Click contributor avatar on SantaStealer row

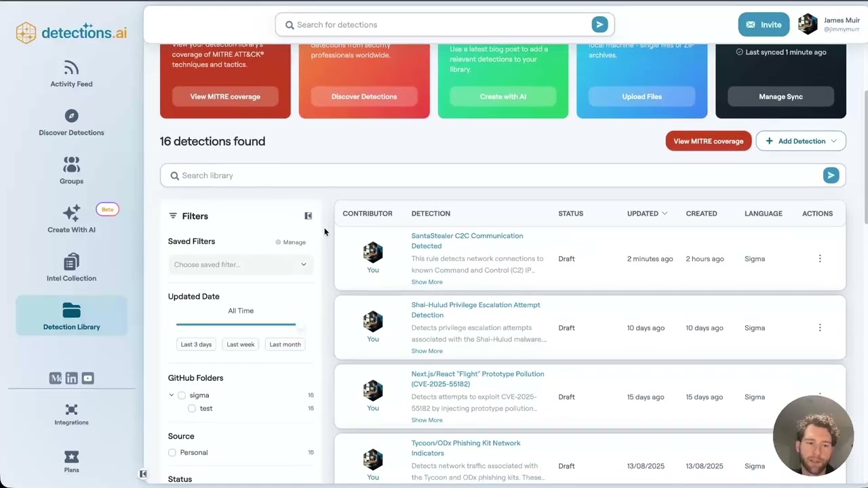(x=373, y=252)
